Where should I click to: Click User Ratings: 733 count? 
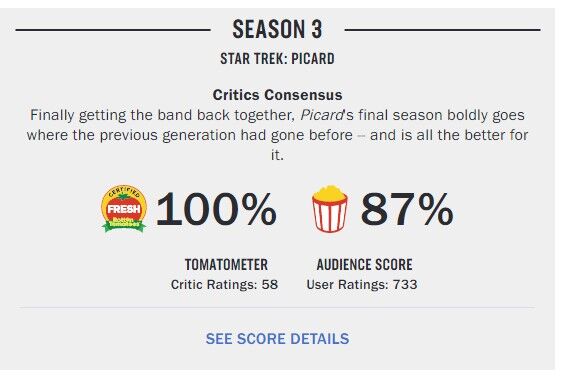(362, 285)
